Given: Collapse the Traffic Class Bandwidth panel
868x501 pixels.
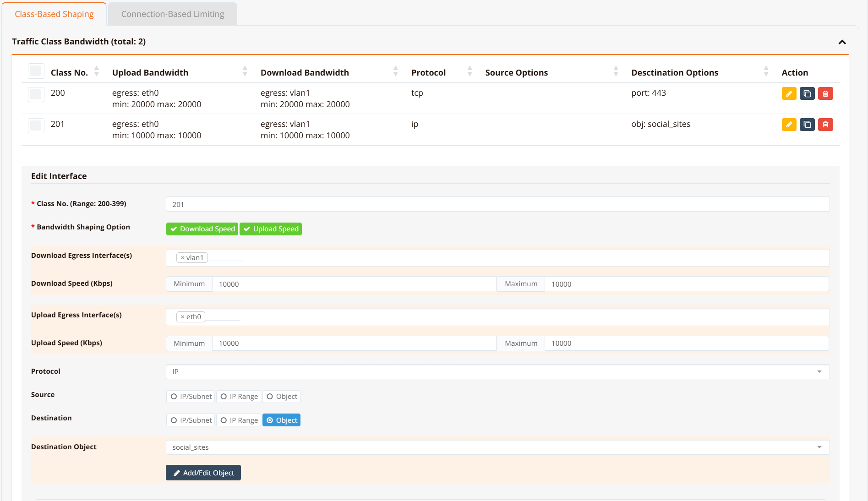Looking at the screenshot, I should (842, 42).
